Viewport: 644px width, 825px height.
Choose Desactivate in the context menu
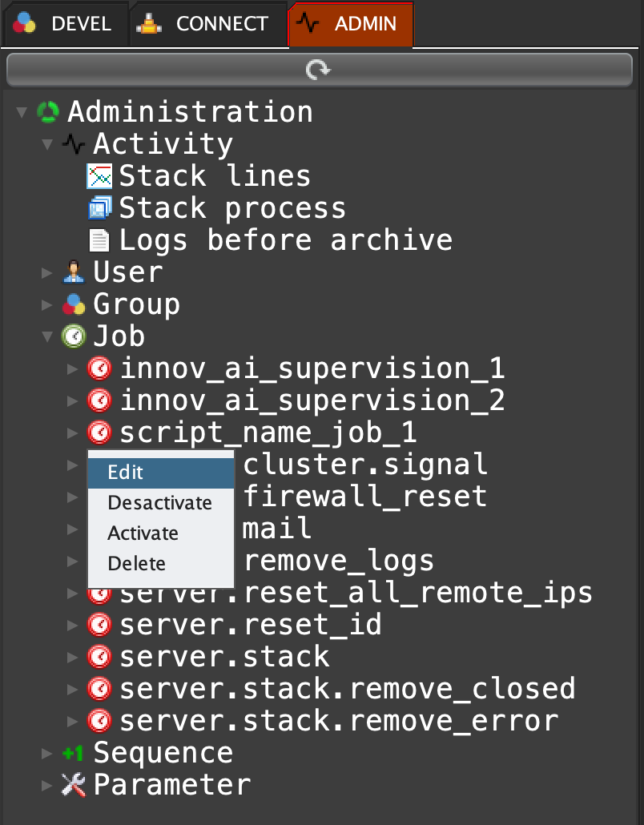[x=159, y=503]
